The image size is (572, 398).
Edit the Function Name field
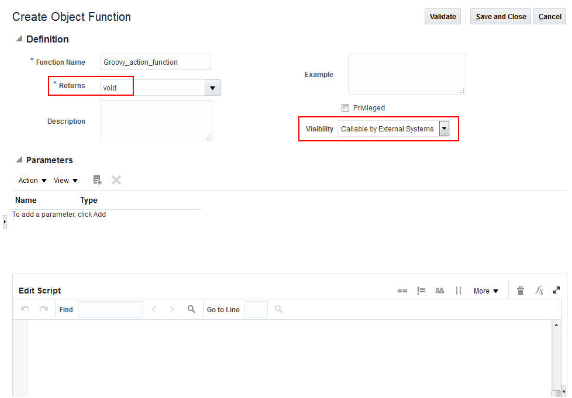coord(155,62)
